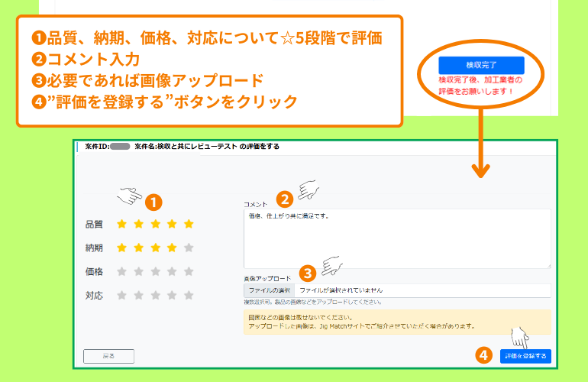Set 対応 rating to three stars

click(155, 296)
